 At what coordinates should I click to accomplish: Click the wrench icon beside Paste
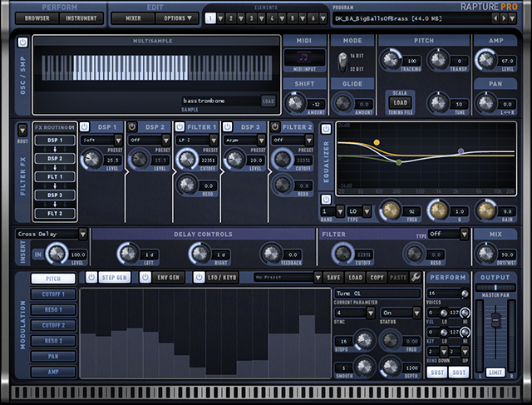point(414,277)
